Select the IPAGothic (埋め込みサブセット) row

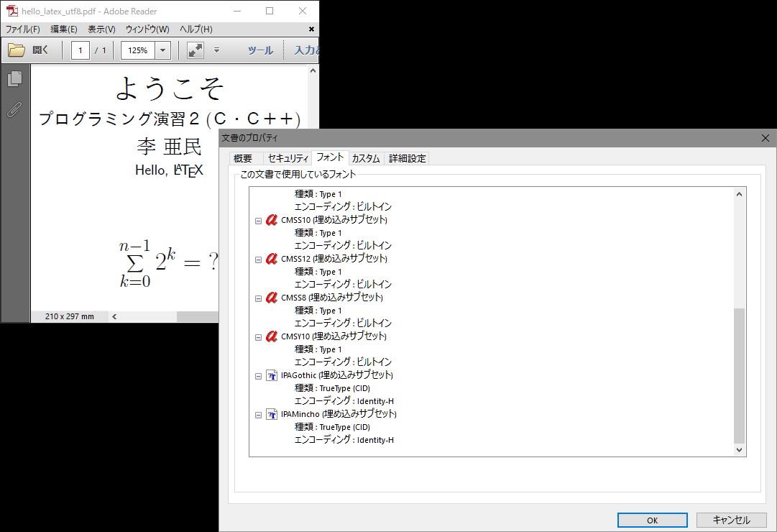tap(337, 375)
